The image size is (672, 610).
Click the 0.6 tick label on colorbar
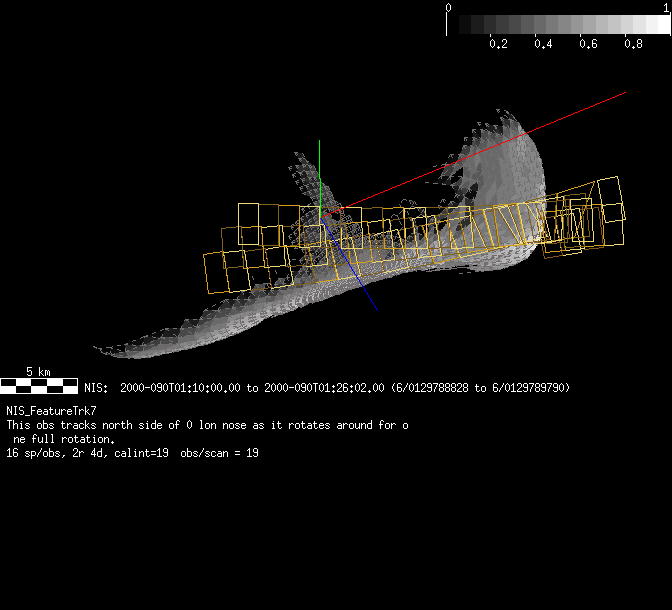(588, 45)
